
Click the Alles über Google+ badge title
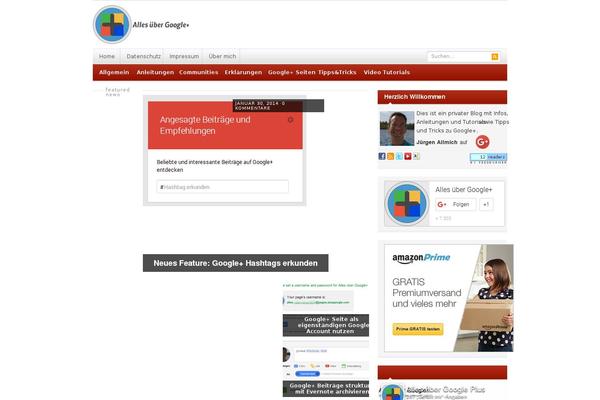point(463,189)
